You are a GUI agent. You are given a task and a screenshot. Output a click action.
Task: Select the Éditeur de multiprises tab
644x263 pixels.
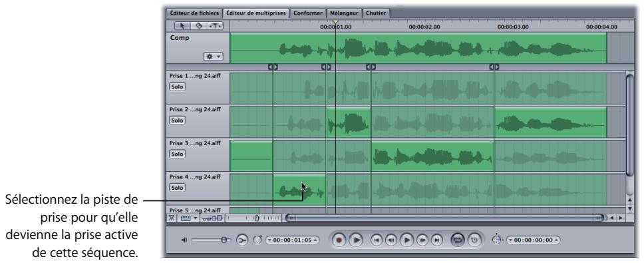pyautogui.click(x=256, y=13)
